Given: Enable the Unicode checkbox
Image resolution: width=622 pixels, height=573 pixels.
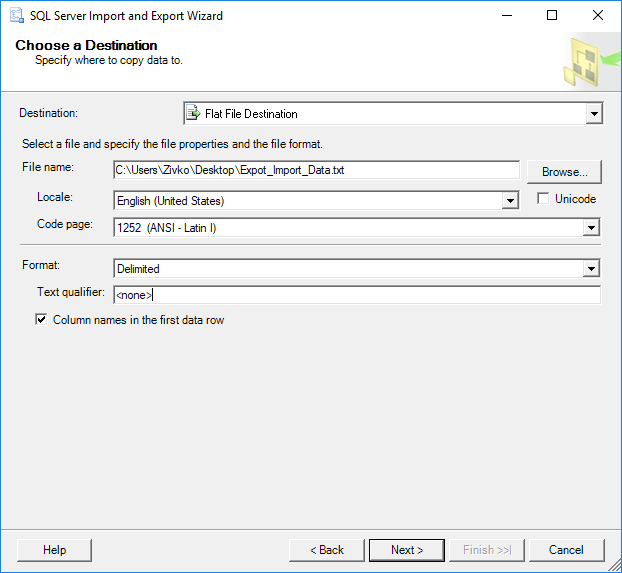Looking at the screenshot, I should [x=543, y=198].
